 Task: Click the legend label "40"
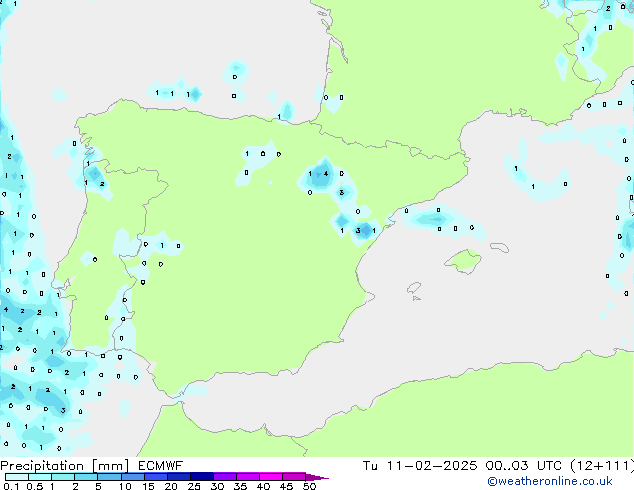coord(263,486)
